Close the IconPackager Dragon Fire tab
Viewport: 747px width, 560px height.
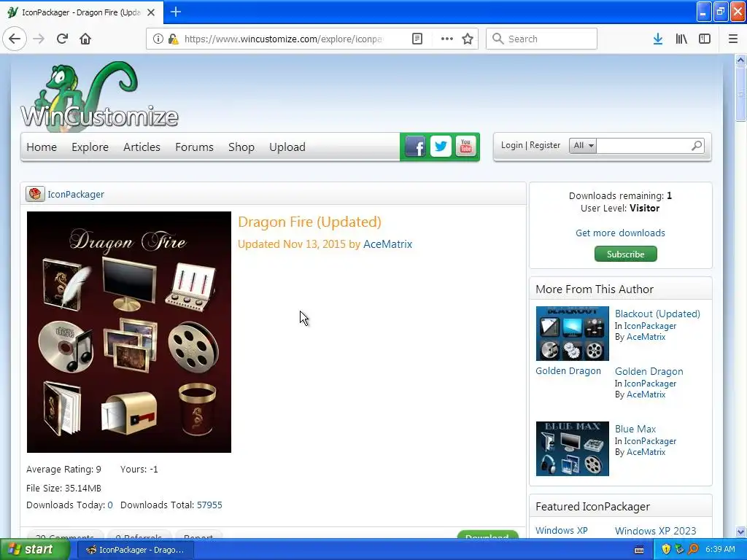coord(151,12)
